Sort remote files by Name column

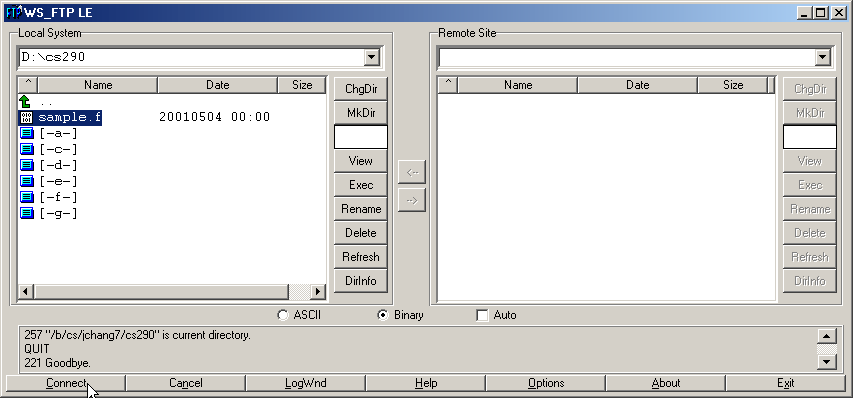[518, 85]
